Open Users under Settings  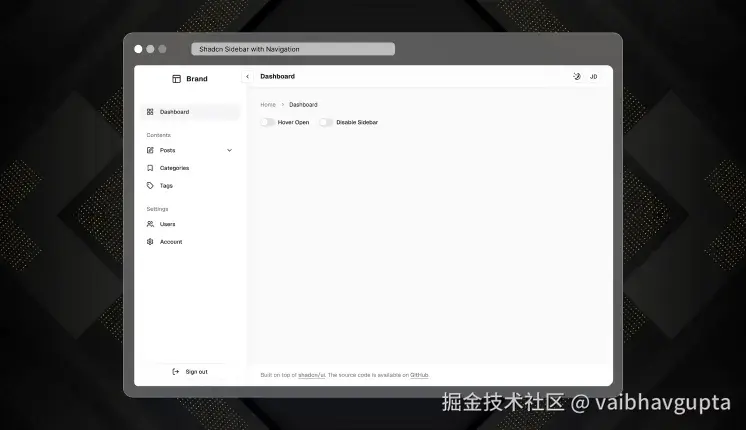pyautogui.click(x=191, y=224)
